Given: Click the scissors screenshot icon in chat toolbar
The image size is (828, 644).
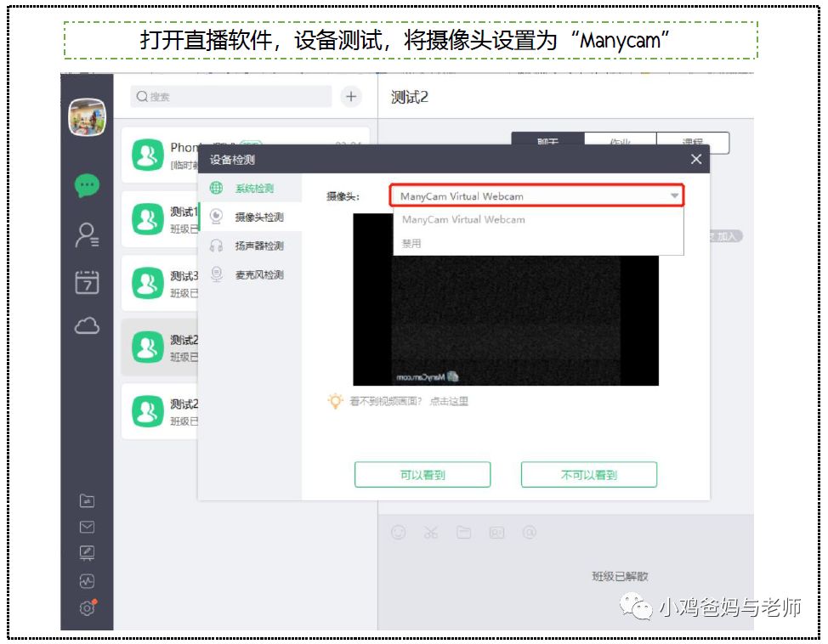Looking at the screenshot, I should click(430, 531).
